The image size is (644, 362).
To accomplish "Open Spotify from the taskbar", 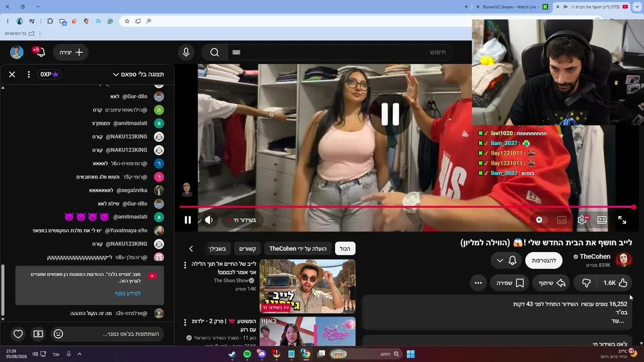I will [x=247, y=354].
